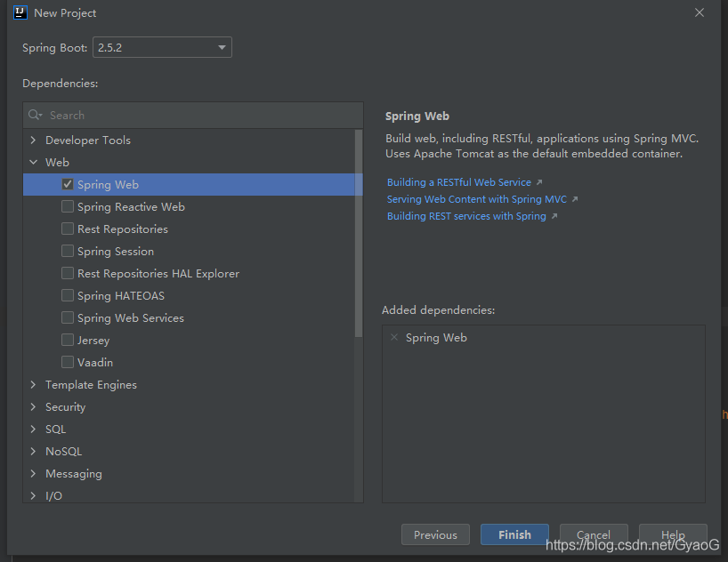Expand the SQL category

(33, 429)
